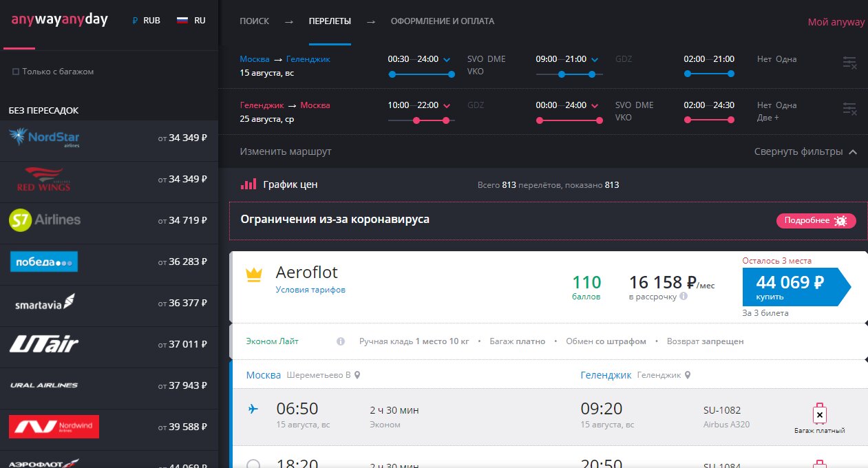Expand Gelendzhik arrival time 09:00–21:00 dropdown
Image resolution: width=868 pixels, height=468 pixels.
pos(595,60)
